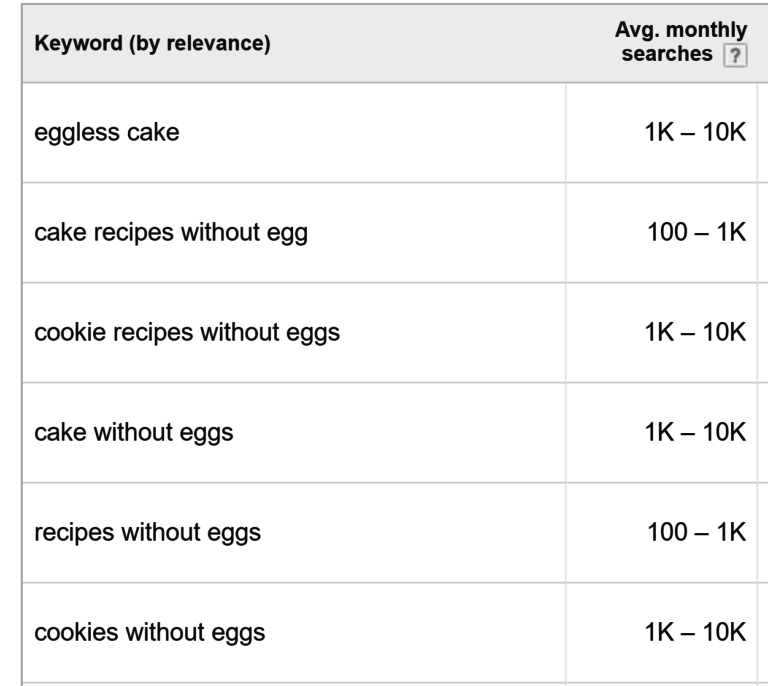
Task: Open the 'cookie recipes without eggs' keyword
Action: click(x=187, y=332)
